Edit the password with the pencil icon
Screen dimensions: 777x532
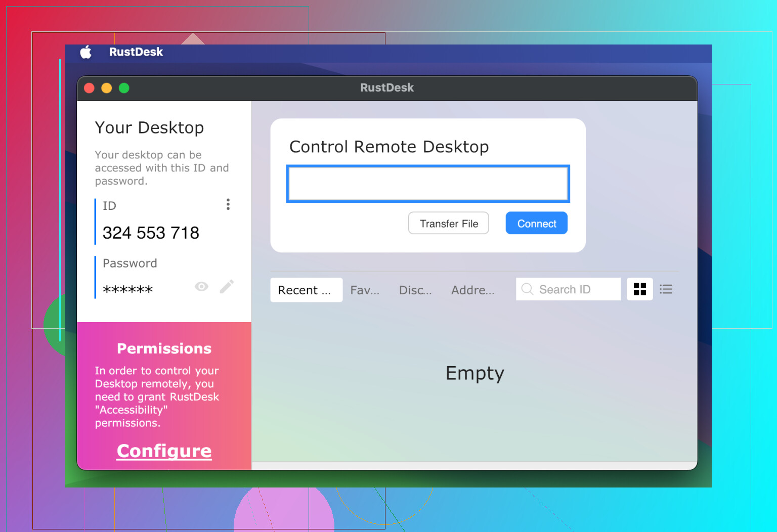(227, 287)
